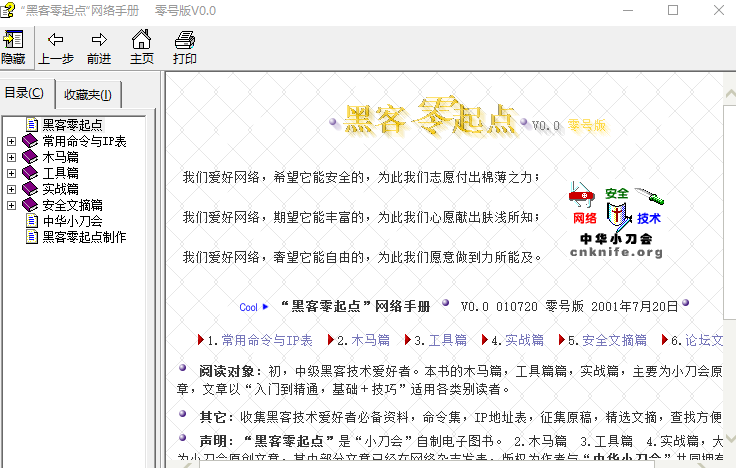Expand the 安全文摘篇 tree node
Screen dimensions: 736x468
click(x=12, y=205)
